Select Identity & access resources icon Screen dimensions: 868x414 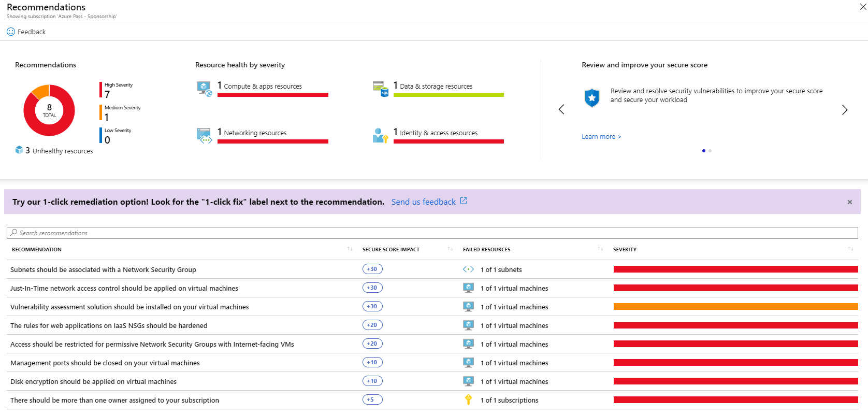pyautogui.click(x=380, y=136)
